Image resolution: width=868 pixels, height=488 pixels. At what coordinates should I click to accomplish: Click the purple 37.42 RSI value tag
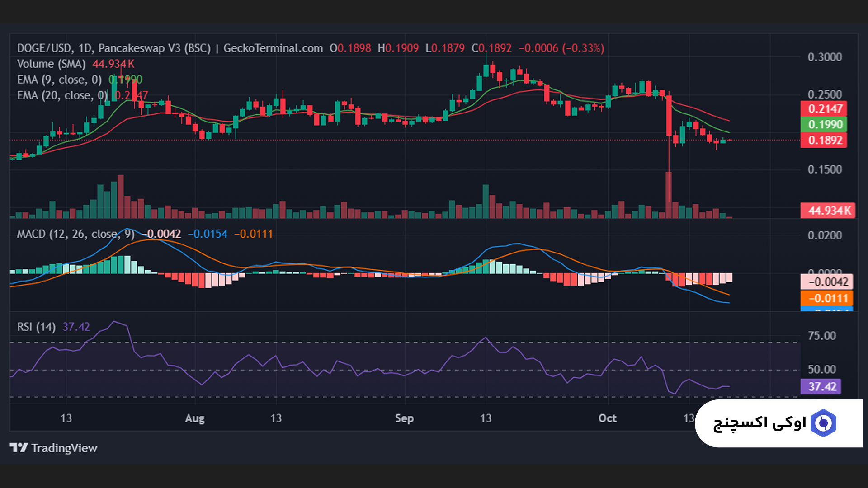click(821, 387)
